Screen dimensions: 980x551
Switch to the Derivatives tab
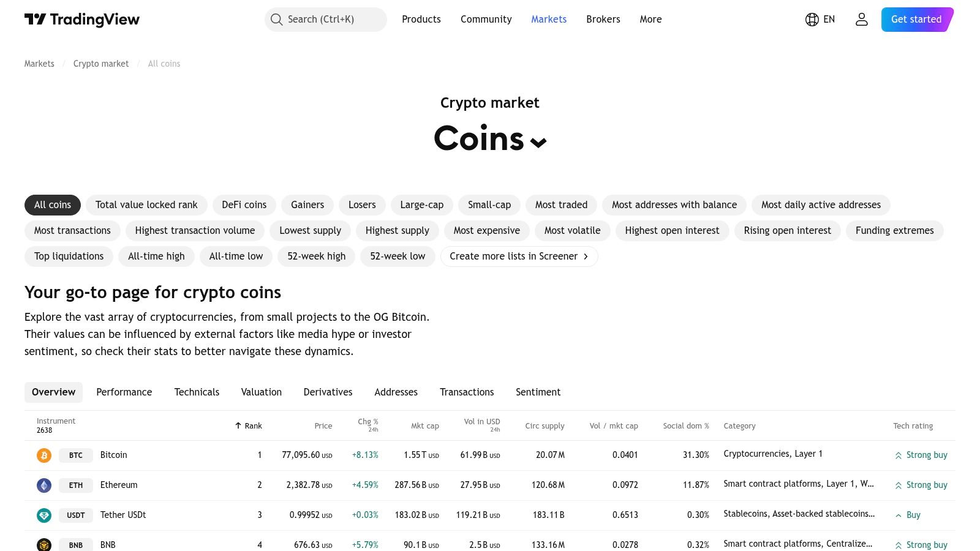[x=328, y=392]
